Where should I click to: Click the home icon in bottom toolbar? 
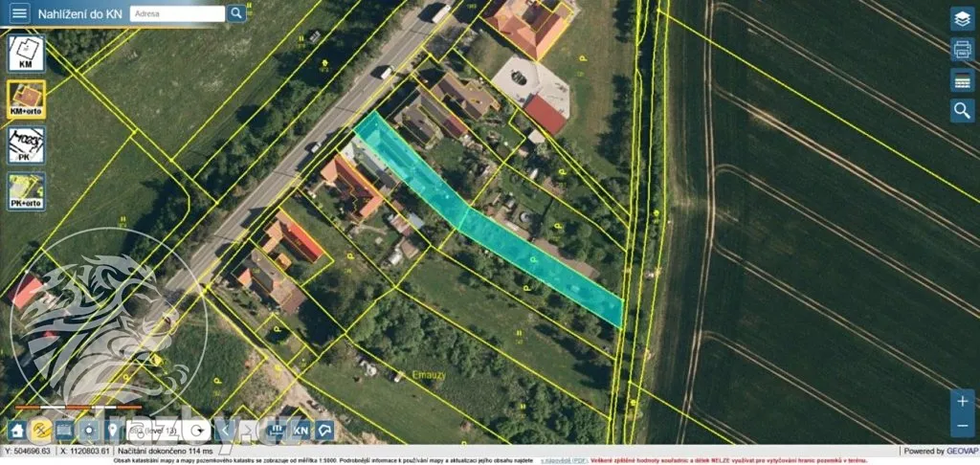(x=17, y=430)
